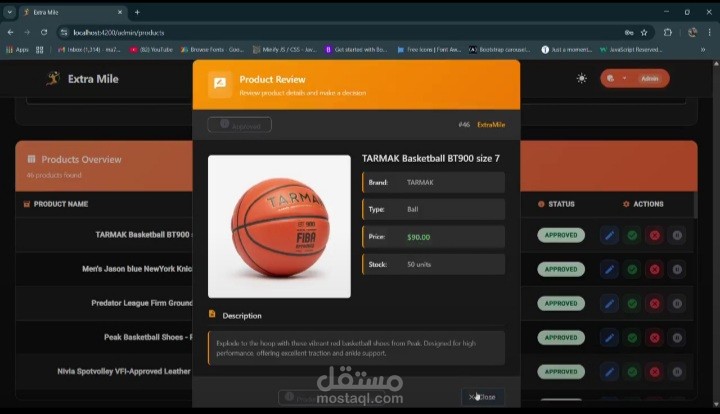This screenshot has width=720, height=414.
Task: Approve the Peak Basketball Shoes row
Action: [632, 338]
